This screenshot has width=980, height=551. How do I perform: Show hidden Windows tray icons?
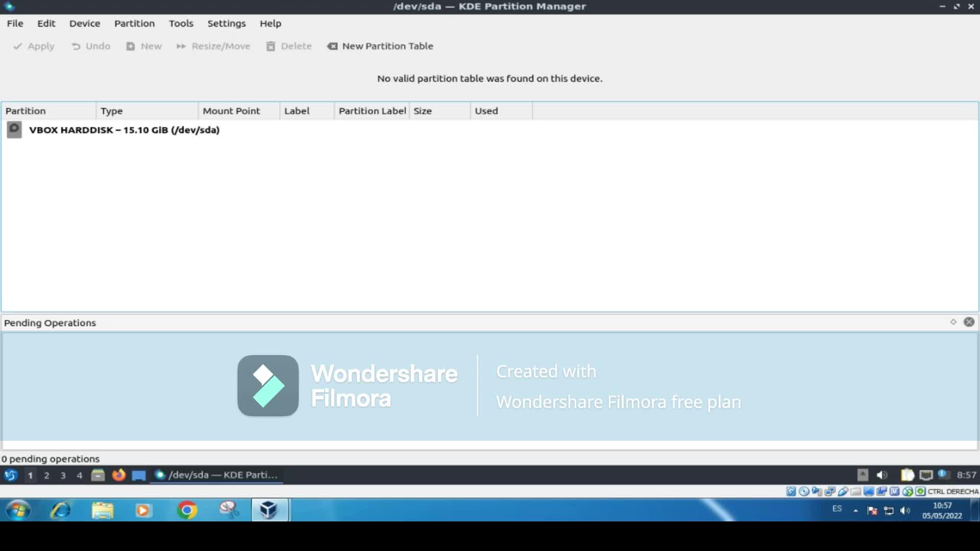(x=855, y=510)
